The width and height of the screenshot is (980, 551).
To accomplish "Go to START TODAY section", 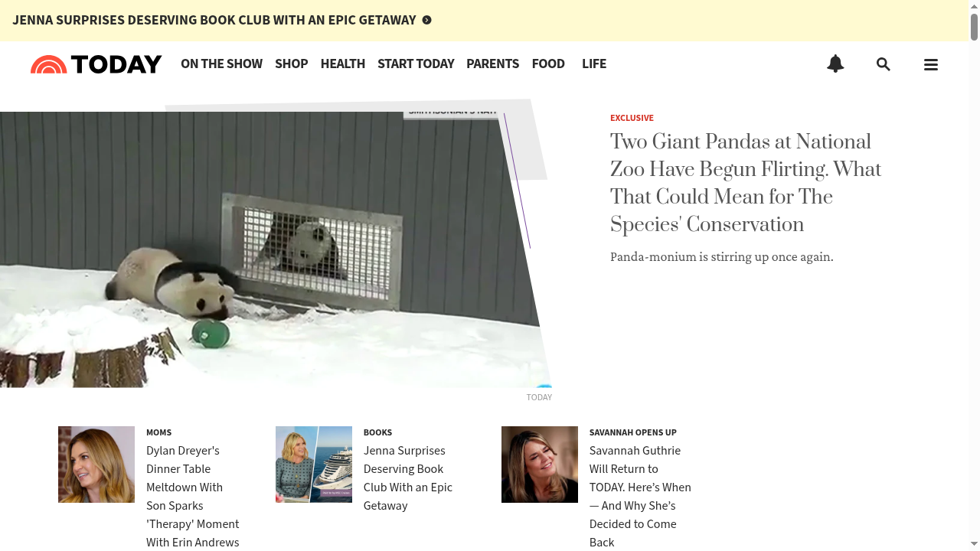I will [x=416, y=64].
